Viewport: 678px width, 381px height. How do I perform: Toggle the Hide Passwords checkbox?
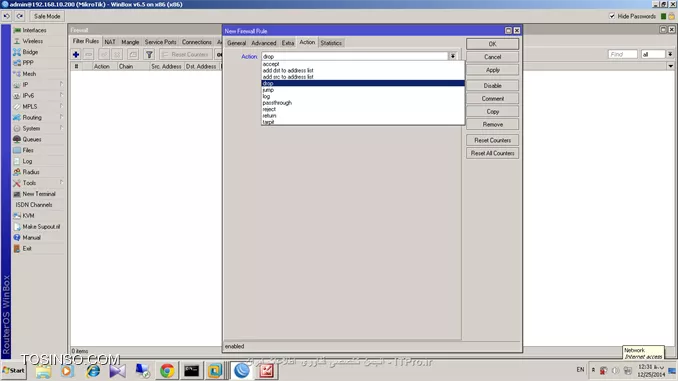tap(612, 16)
